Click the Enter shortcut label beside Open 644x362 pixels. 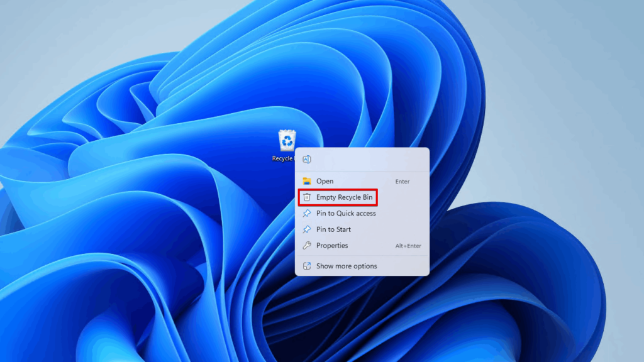(x=402, y=181)
